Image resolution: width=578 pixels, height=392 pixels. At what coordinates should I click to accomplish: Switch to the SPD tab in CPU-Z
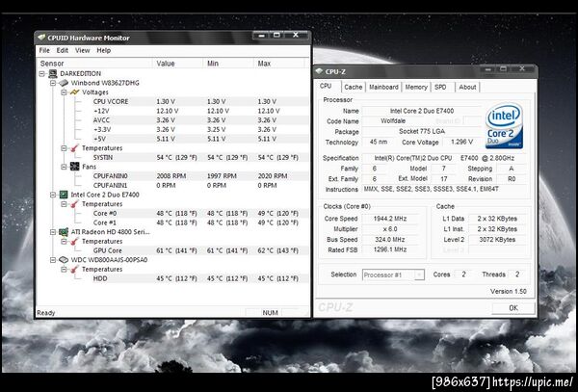tap(440, 87)
